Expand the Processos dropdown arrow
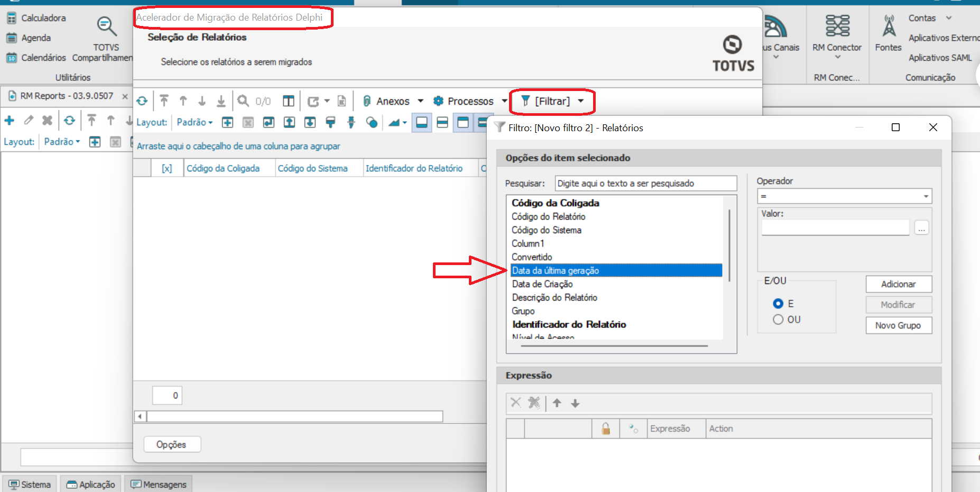The height and width of the screenshot is (492, 980). pos(504,101)
